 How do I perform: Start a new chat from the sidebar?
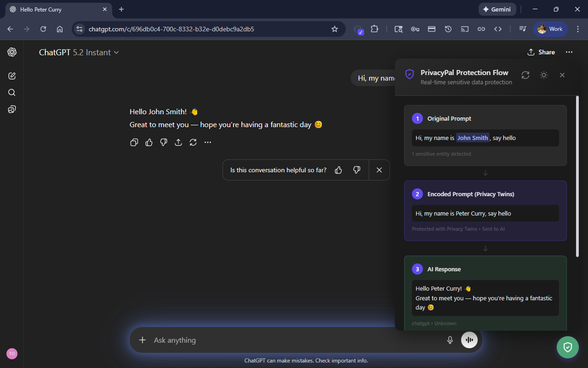coord(11,75)
